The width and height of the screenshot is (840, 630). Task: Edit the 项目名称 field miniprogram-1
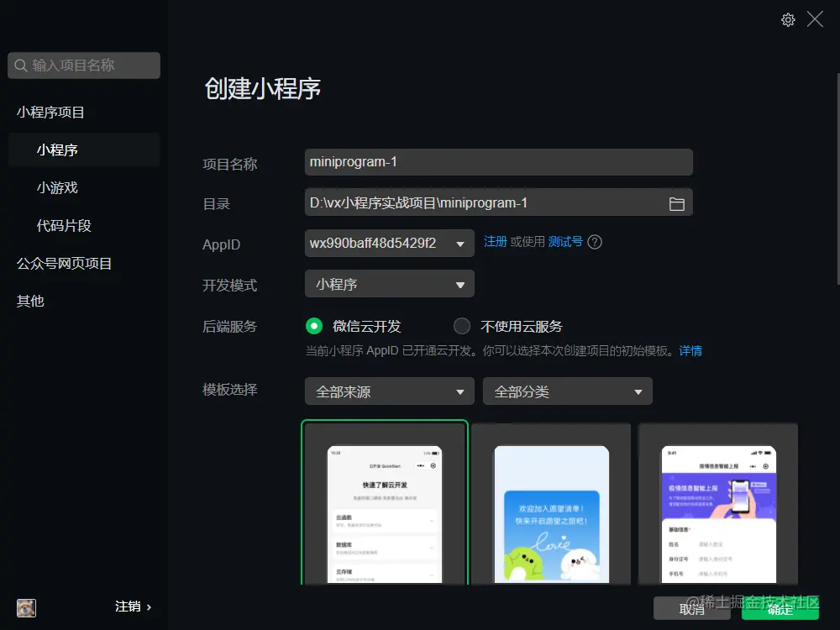coord(499,162)
